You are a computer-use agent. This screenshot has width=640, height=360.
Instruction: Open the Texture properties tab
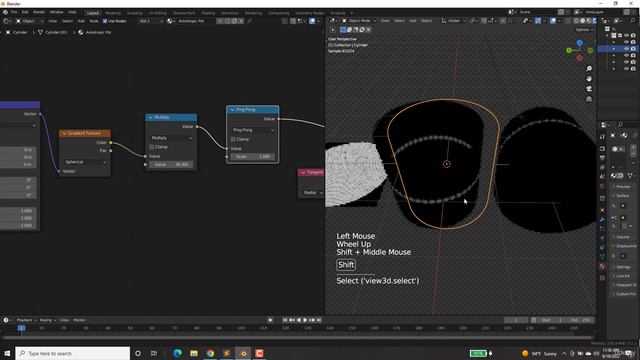point(602,278)
